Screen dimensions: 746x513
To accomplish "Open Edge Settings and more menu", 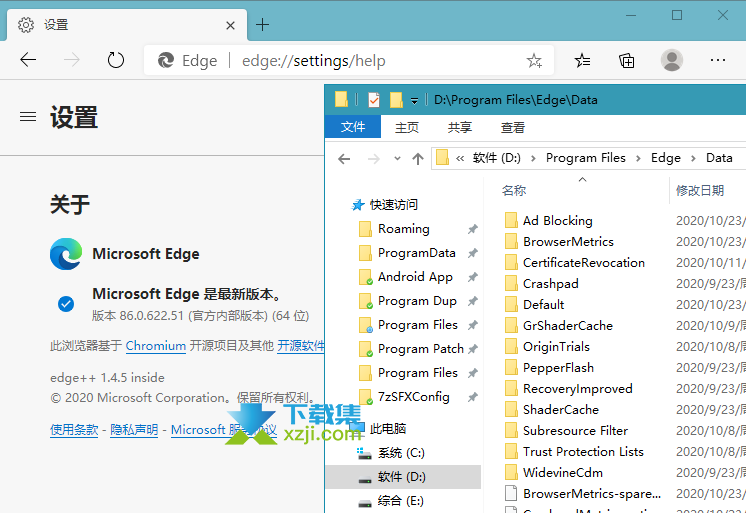I will (717, 60).
